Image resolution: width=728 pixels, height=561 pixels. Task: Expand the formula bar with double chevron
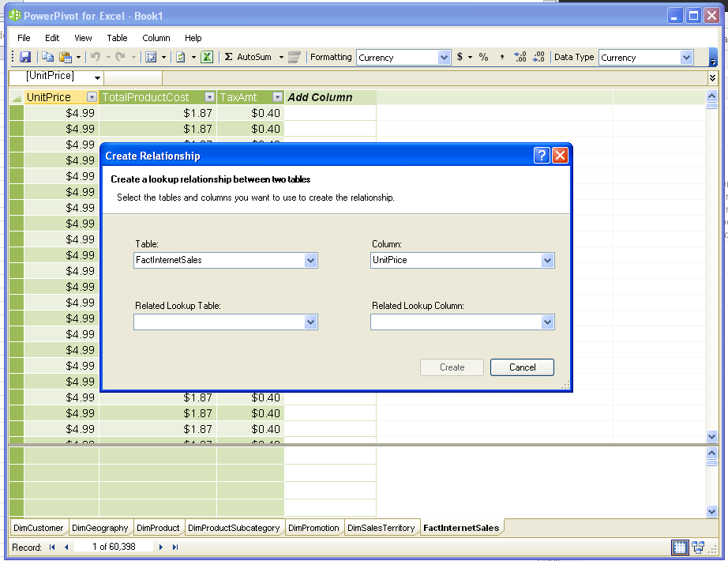(x=713, y=77)
